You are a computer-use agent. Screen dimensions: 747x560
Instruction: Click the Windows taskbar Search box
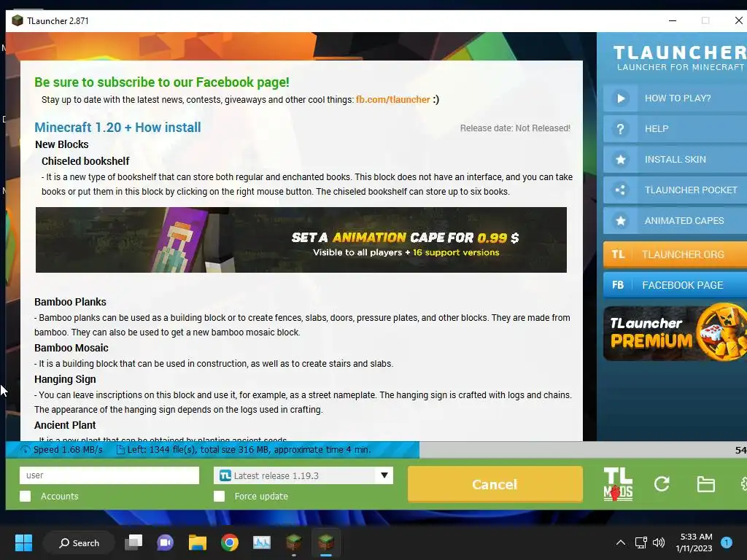(79, 542)
